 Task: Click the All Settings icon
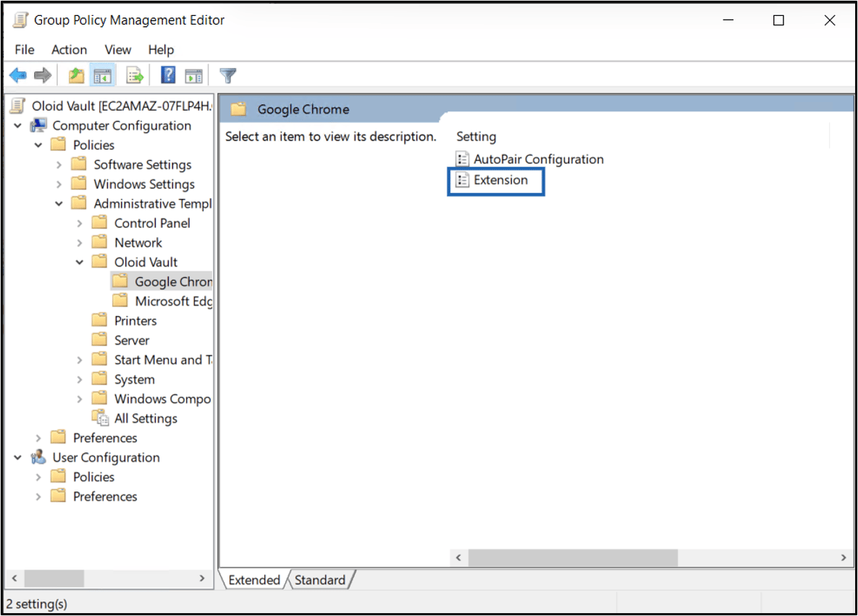pos(100,418)
